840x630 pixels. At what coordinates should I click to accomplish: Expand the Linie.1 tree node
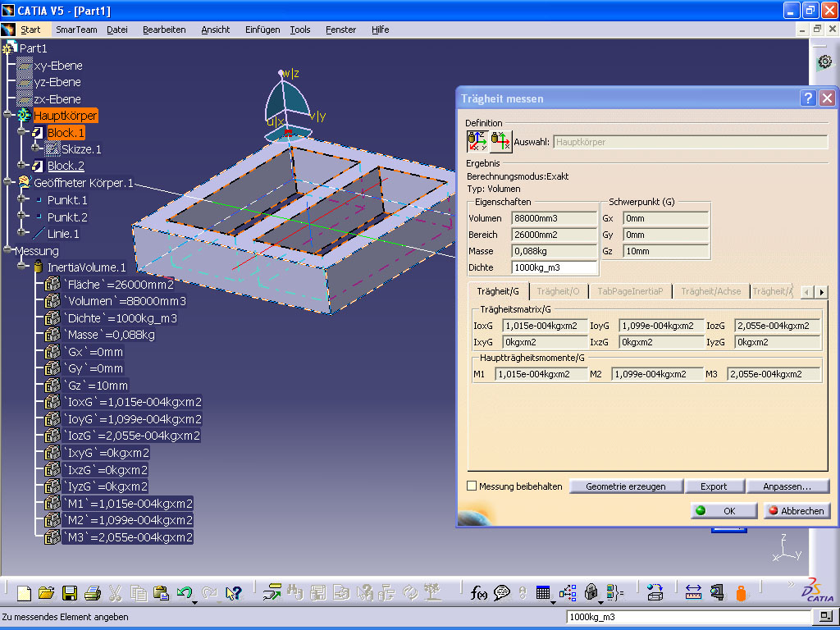coord(21,233)
